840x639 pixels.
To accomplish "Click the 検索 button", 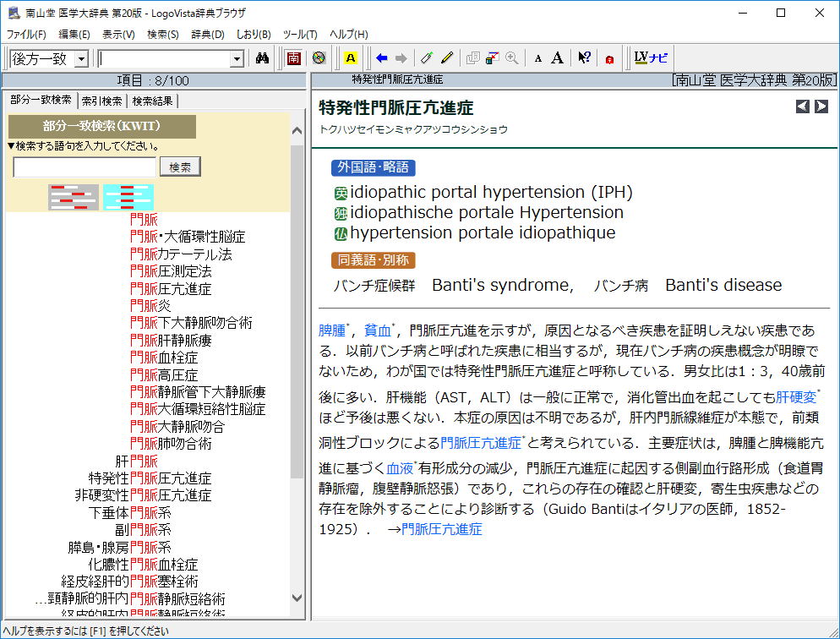I will 180,167.
